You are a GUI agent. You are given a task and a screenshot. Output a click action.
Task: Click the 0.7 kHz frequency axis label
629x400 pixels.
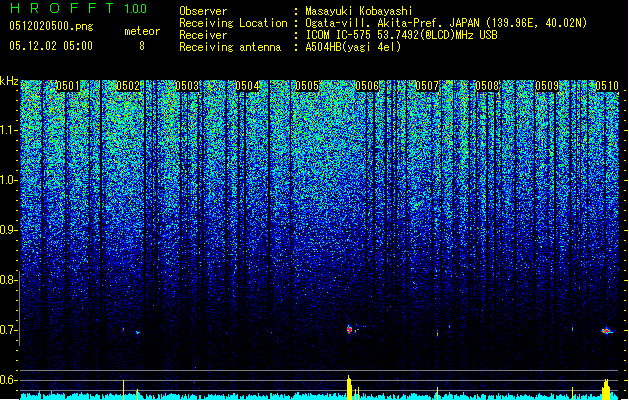coord(9,330)
